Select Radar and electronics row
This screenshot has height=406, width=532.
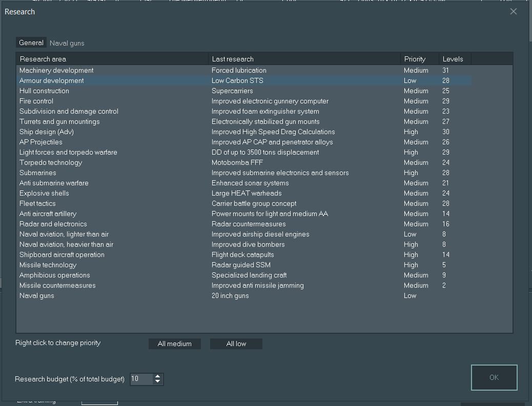click(244, 224)
